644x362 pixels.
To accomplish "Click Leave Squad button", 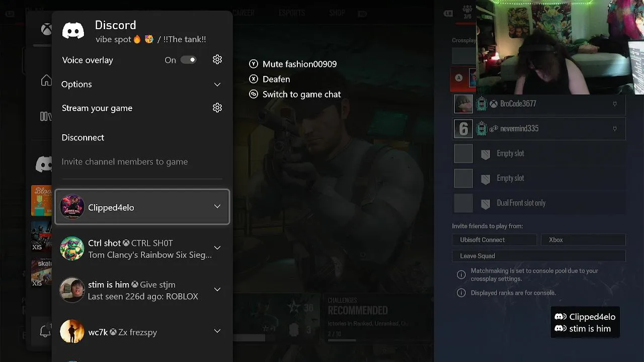I will coord(539,256).
